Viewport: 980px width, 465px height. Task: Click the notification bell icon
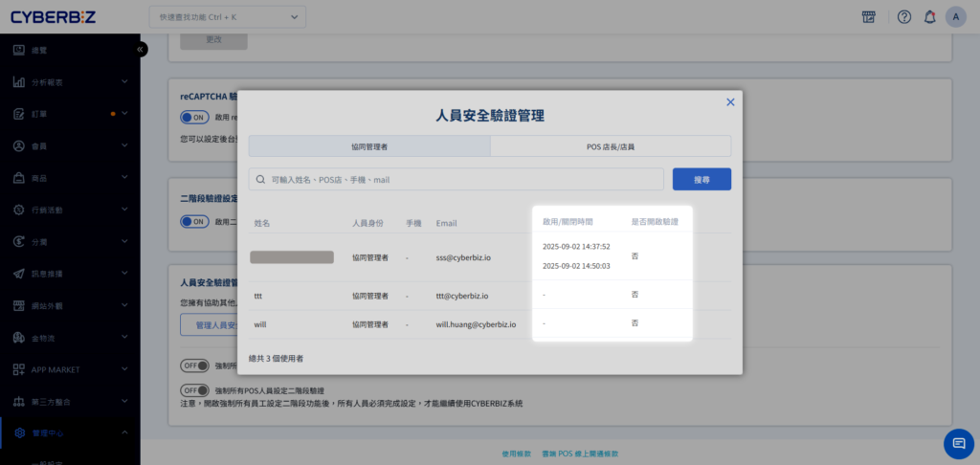(x=929, y=17)
